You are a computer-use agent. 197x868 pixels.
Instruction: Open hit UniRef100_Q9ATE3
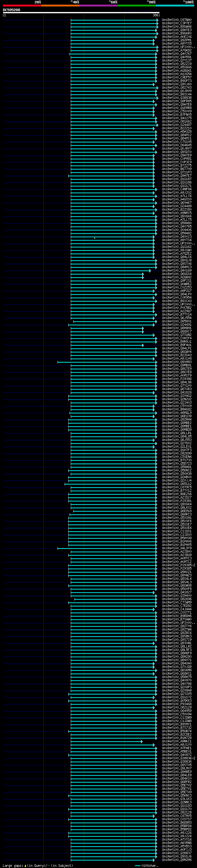177,30
